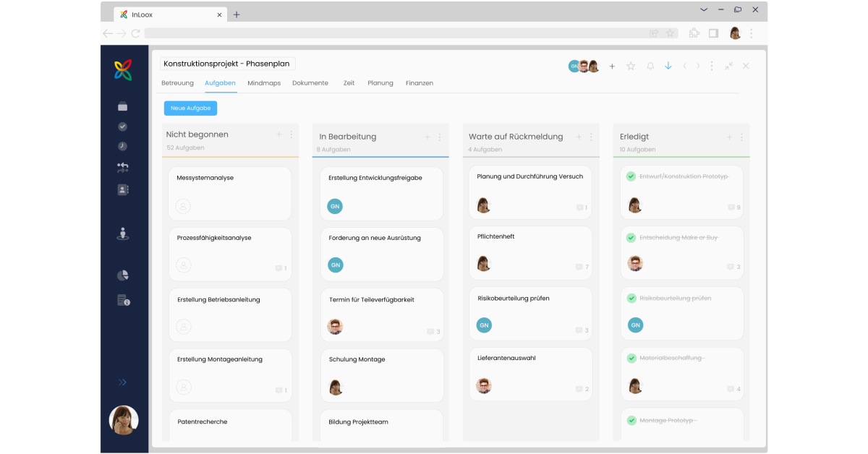Click the GN avatar on Risikobeurteilung prüfen card
This screenshot has width=868, height=454.
pyautogui.click(x=484, y=325)
